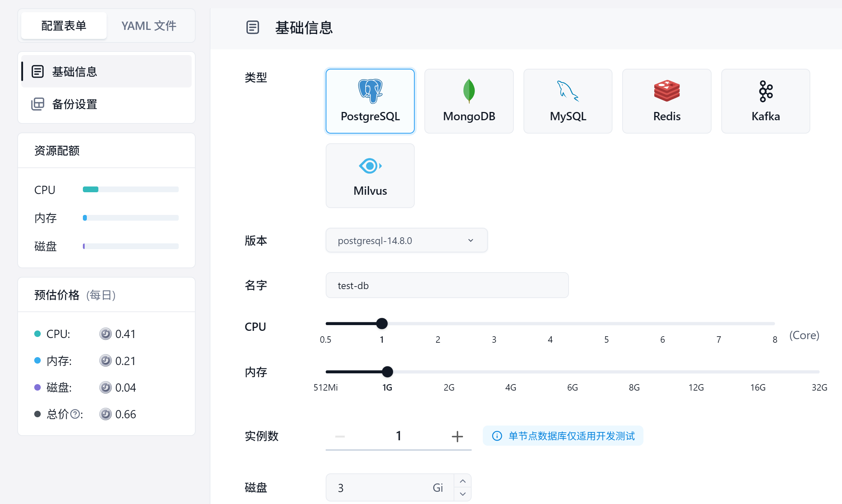Click the help icon next to 总价
This screenshot has width=842, height=504.
(x=75, y=414)
